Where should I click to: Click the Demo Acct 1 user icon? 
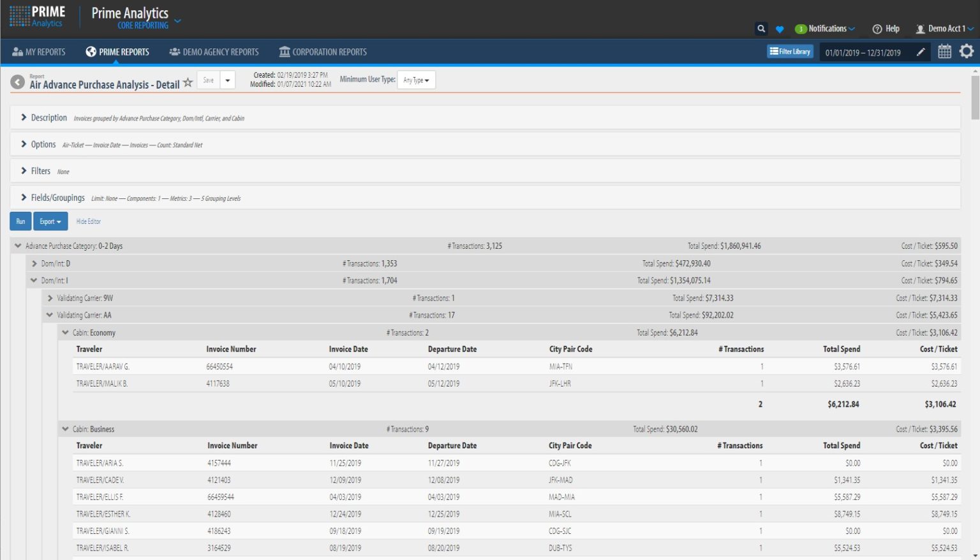pos(921,28)
